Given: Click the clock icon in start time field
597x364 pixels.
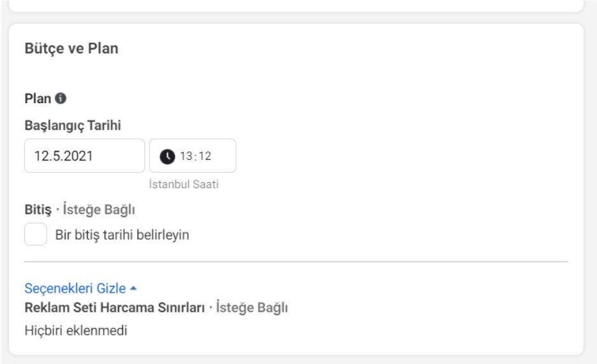Looking at the screenshot, I should pos(167,156).
